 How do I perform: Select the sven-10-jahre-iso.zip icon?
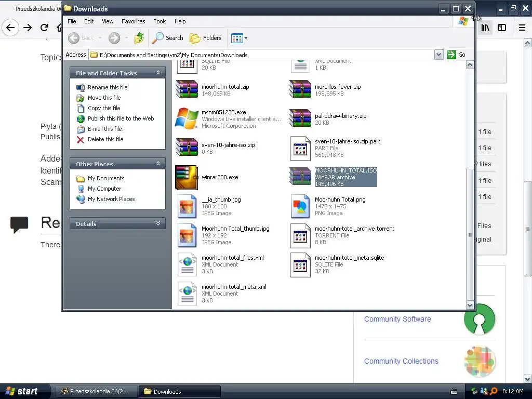tap(187, 148)
